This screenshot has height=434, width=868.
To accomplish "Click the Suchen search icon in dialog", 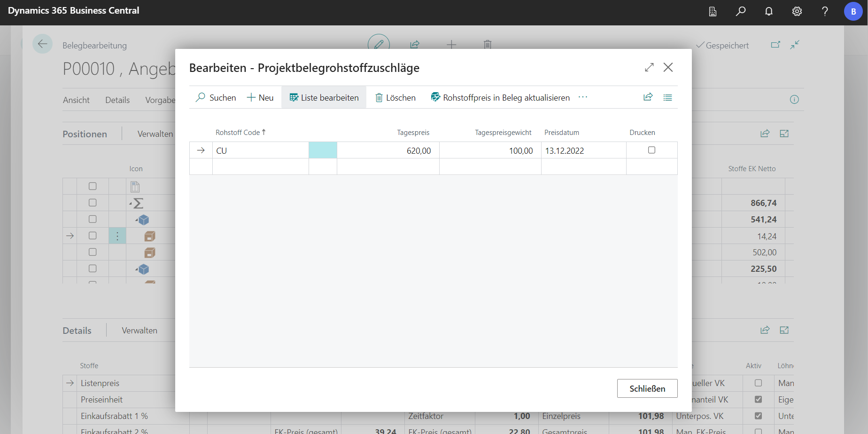I will (x=201, y=97).
